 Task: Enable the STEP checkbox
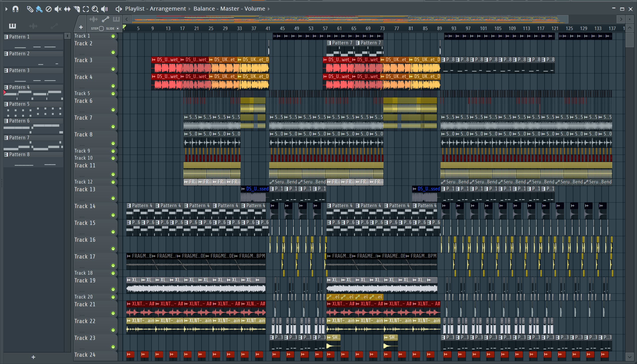101,29
